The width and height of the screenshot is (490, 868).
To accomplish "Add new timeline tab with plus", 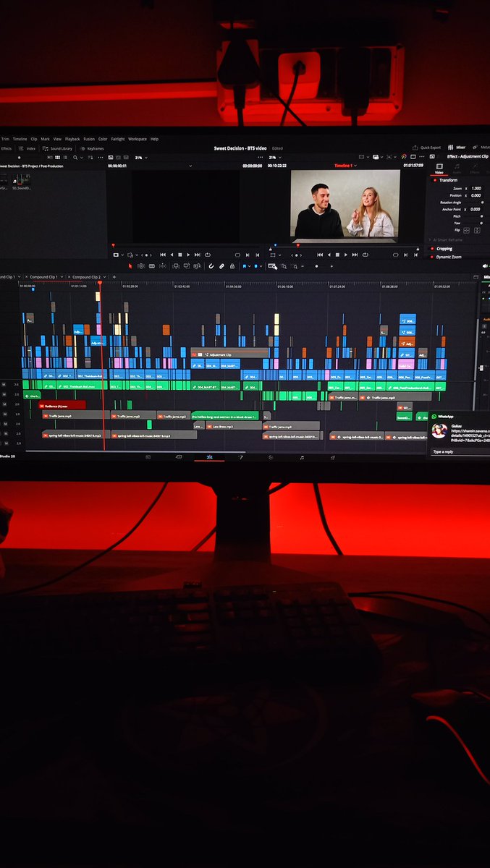I will (114, 277).
